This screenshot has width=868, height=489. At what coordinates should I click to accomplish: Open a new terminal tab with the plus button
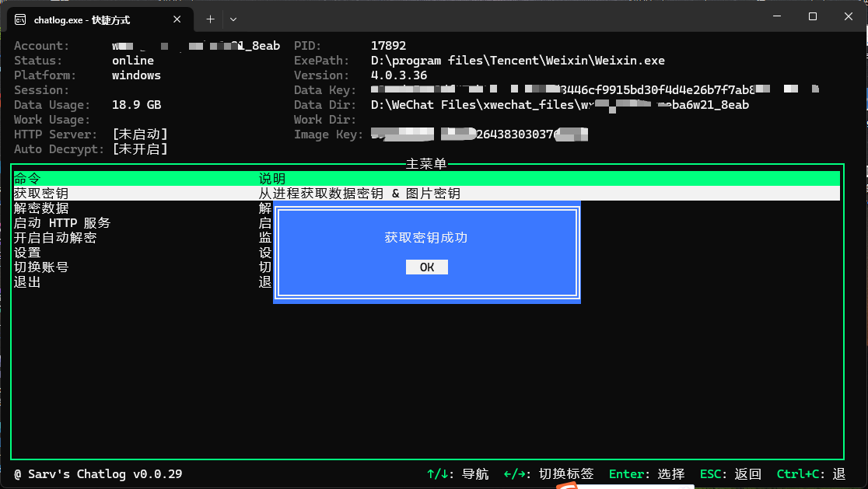tap(210, 19)
